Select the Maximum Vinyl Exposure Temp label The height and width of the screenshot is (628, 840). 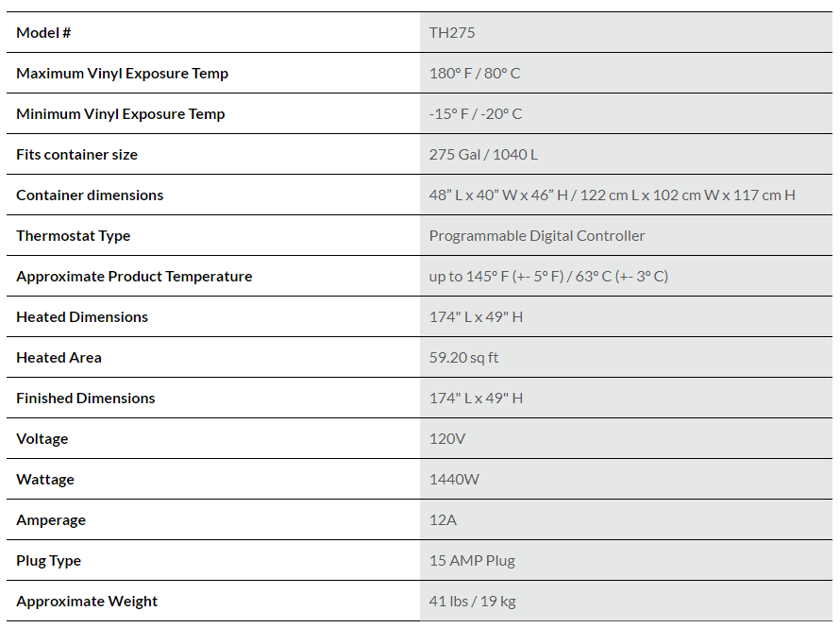click(122, 74)
